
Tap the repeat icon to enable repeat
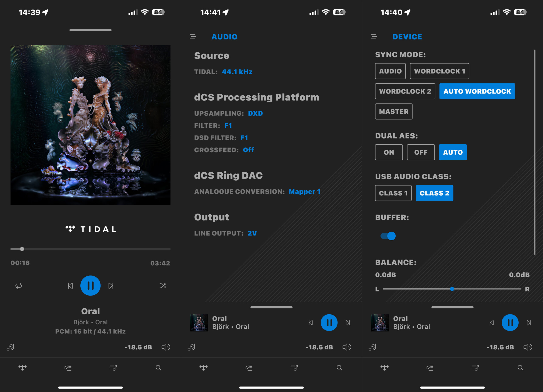[18, 286]
